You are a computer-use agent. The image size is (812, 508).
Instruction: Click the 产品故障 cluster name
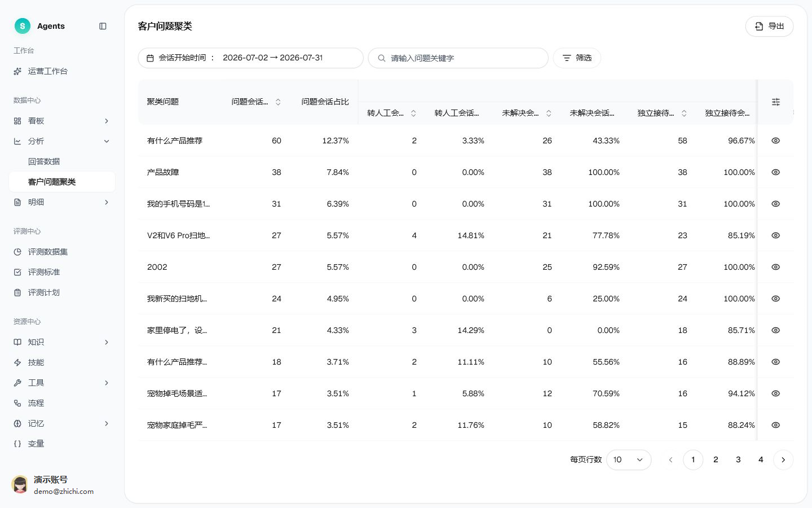pos(163,172)
